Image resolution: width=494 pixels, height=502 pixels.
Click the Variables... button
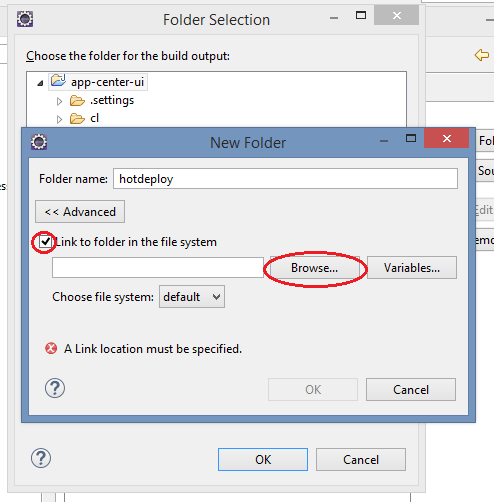(412, 268)
